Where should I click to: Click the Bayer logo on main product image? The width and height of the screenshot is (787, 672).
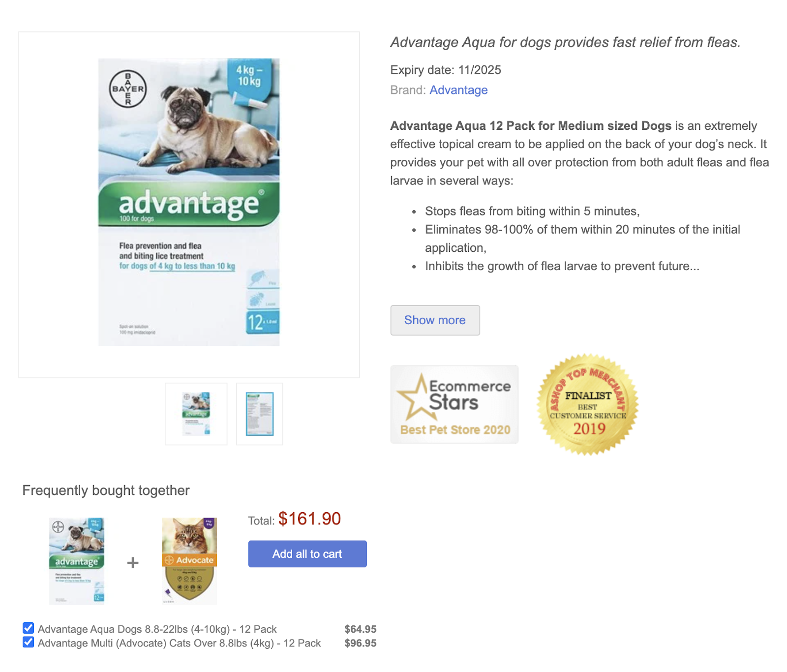[x=128, y=89]
